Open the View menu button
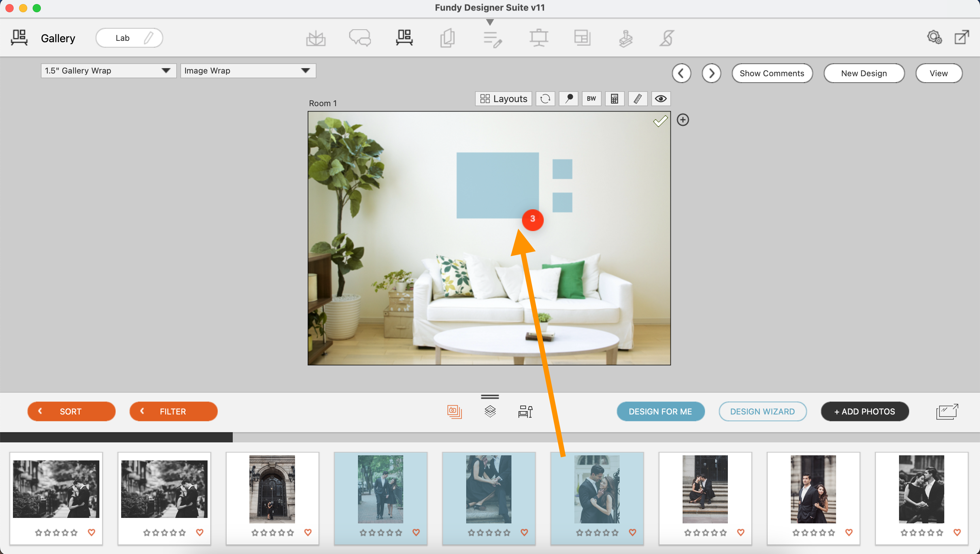 pos(938,74)
